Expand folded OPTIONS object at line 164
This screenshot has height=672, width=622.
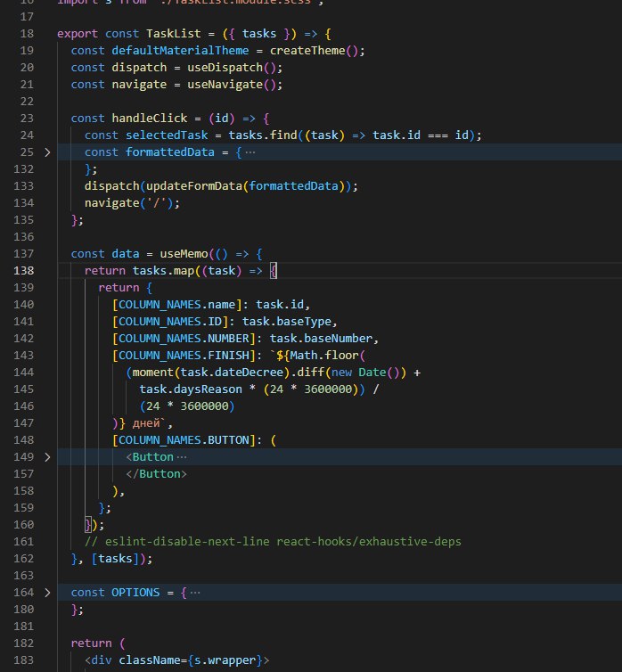point(47,593)
